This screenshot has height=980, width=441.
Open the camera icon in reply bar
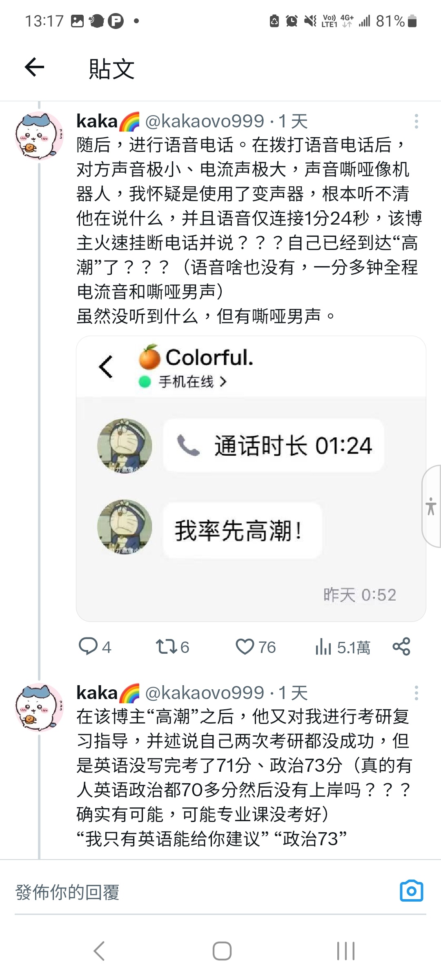coord(411,891)
